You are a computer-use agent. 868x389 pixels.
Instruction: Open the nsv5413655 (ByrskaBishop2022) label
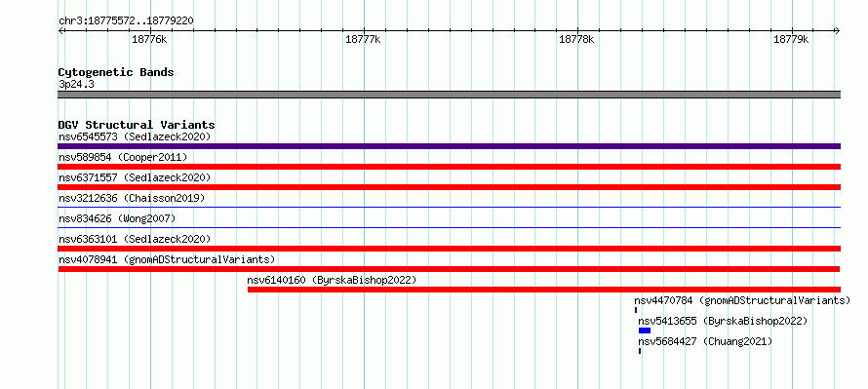point(723,321)
